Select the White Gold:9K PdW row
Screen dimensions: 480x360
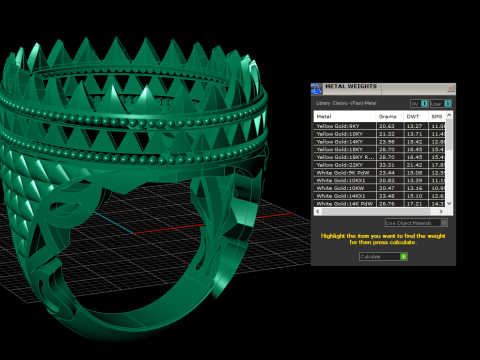coord(379,173)
